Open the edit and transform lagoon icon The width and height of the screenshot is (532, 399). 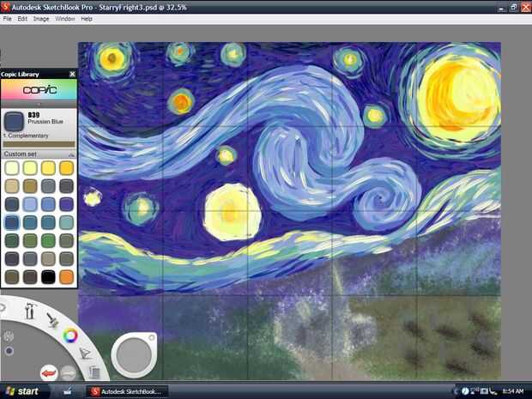[85, 354]
